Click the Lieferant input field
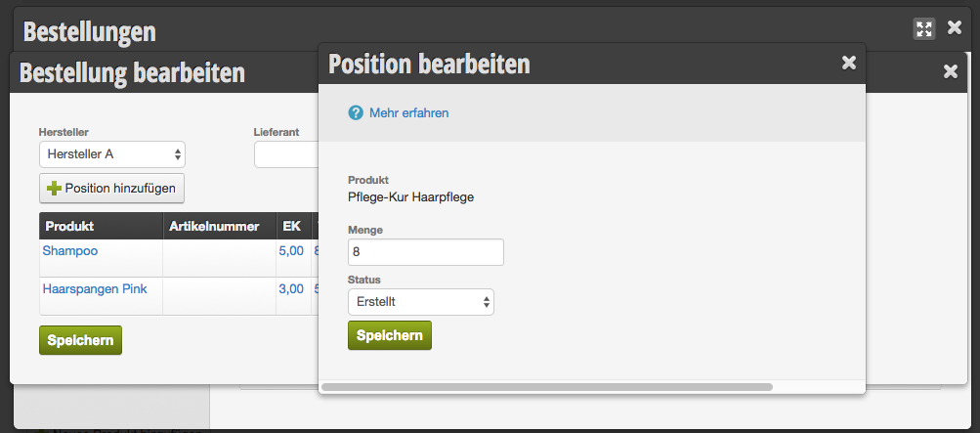 click(286, 154)
